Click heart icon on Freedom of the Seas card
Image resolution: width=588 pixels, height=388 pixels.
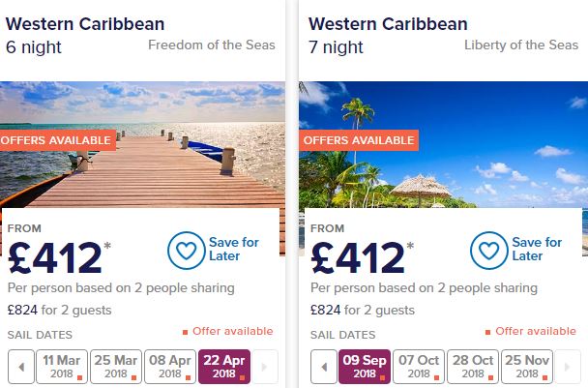(x=187, y=250)
